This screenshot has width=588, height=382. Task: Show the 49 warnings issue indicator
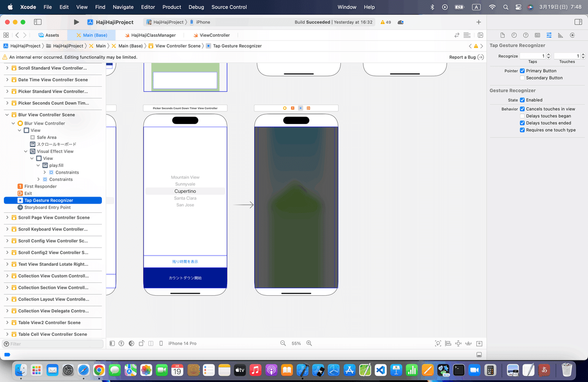pyautogui.click(x=386, y=22)
